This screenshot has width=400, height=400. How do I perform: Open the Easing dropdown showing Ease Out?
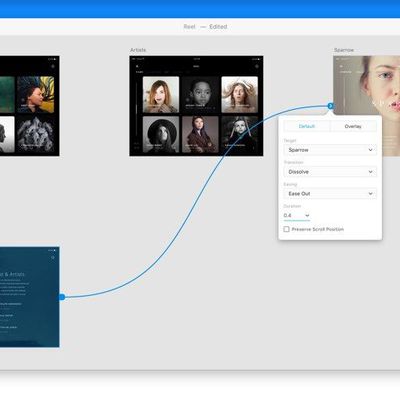pos(330,194)
